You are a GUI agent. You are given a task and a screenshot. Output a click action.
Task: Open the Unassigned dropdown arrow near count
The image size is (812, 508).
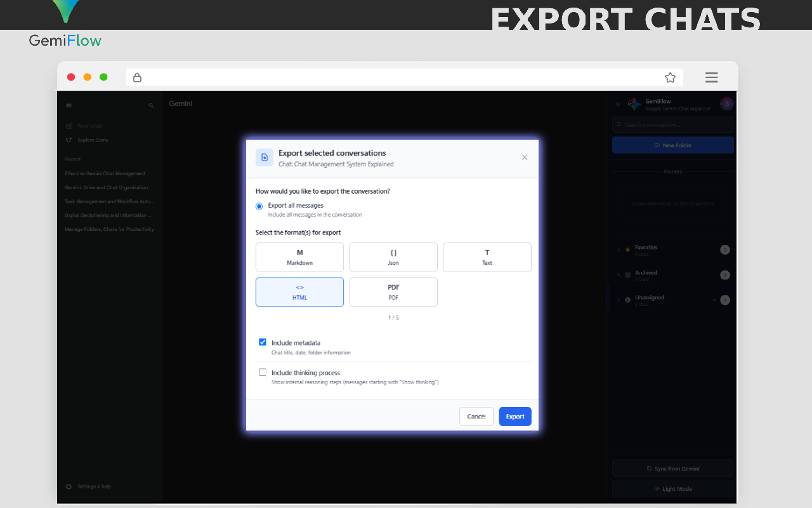click(715, 300)
